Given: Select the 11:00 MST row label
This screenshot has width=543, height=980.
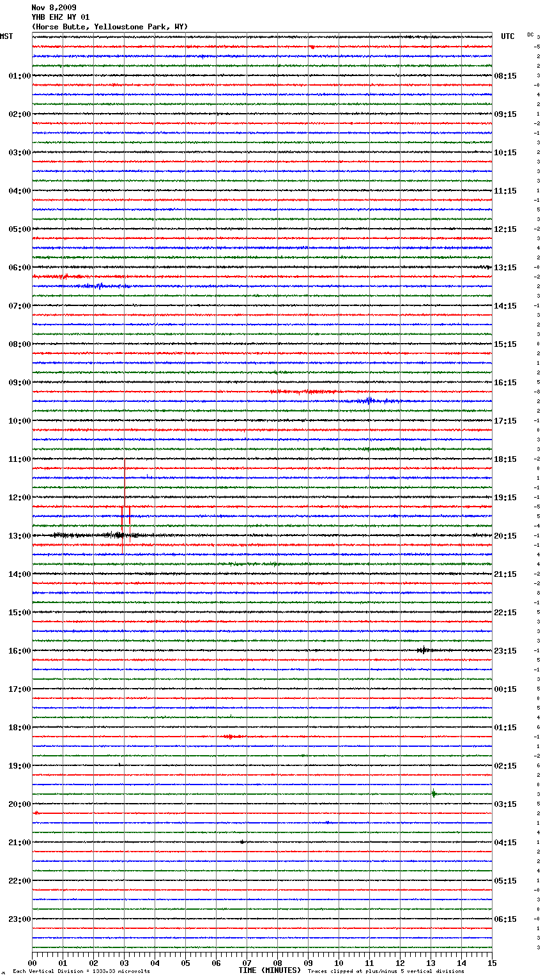Looking at the screenshot, I should [20, 459].
